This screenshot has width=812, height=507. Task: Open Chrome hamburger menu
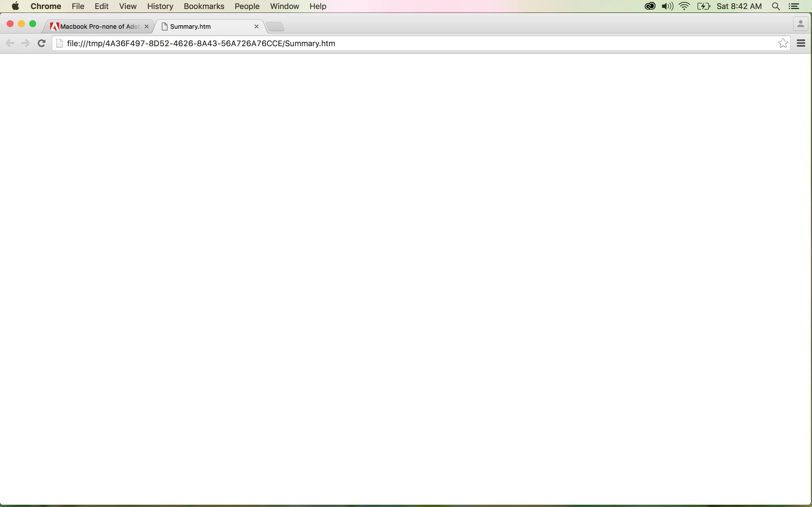pos(801,43)
